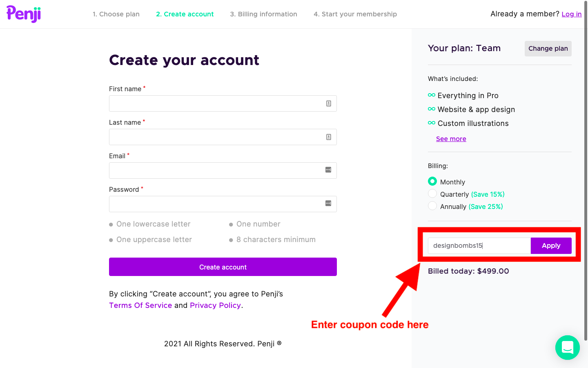
Task: Click autofill icon in First name field
Action: point(329,103)
